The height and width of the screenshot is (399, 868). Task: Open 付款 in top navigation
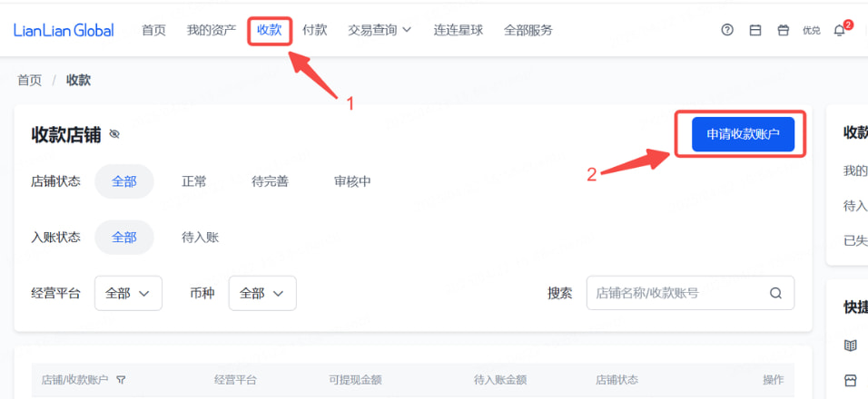(x=314, y=30)
